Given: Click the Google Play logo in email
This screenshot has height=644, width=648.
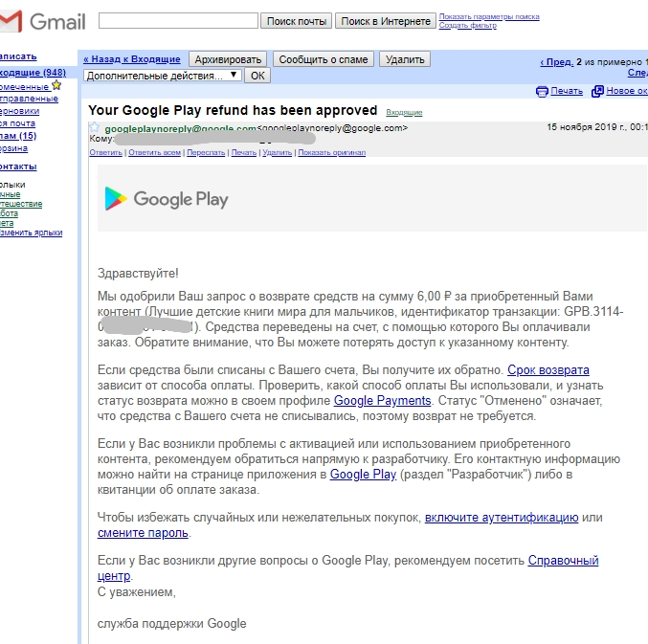Looking at the screenshot, I should (167, 199).
